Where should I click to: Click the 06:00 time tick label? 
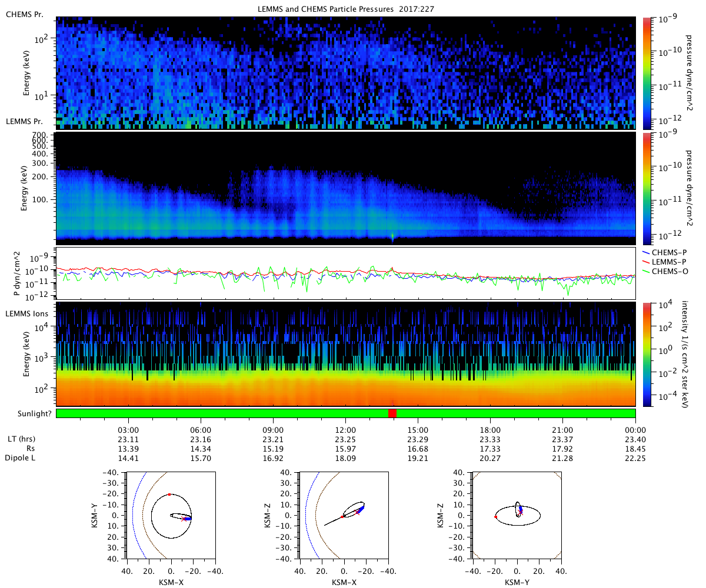click(201, 430)
